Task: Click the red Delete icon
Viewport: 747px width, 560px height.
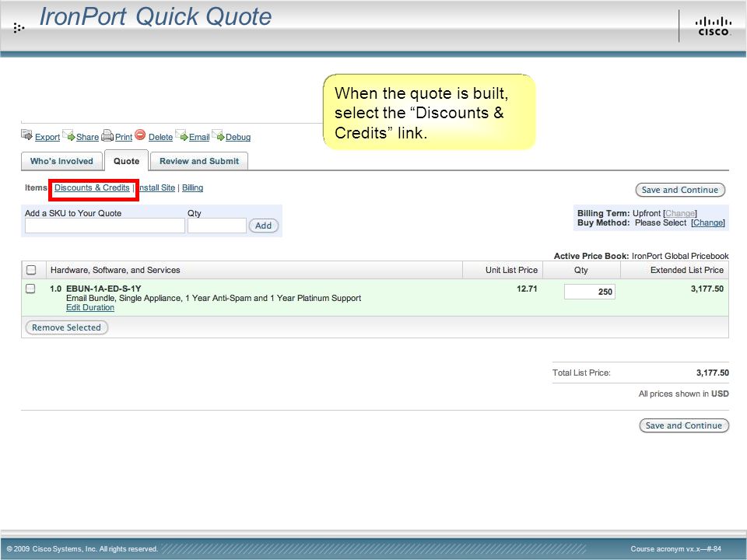Action: [x=140, y=135]
